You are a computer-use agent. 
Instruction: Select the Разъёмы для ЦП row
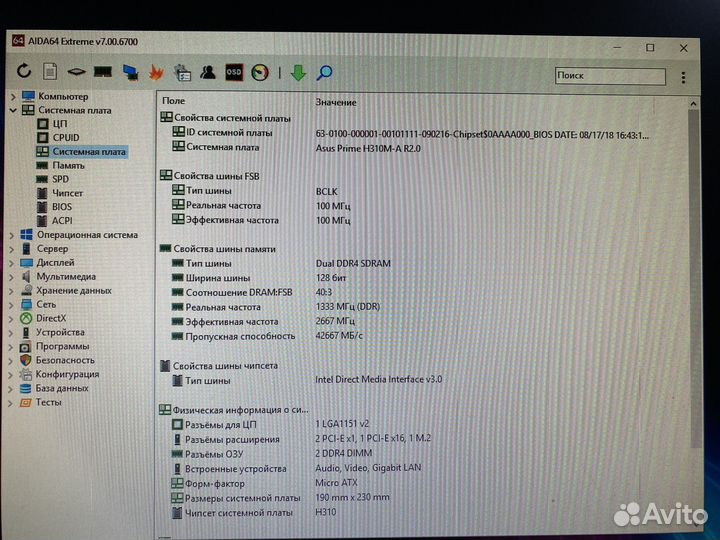[x=270, y=424]
